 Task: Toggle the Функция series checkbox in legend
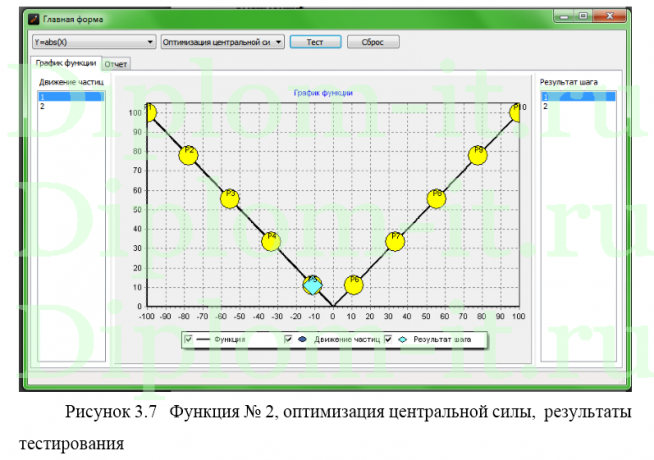point(188,339)
